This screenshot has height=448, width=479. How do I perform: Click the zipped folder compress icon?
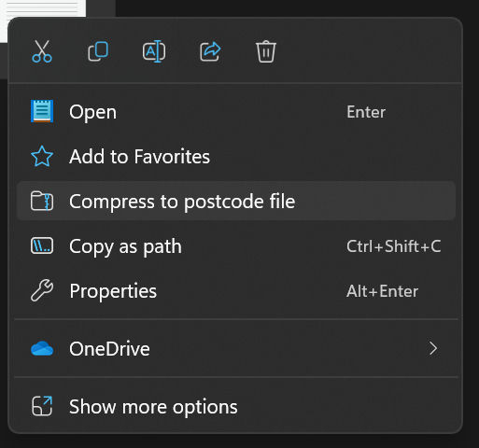[x=42, y=201]
